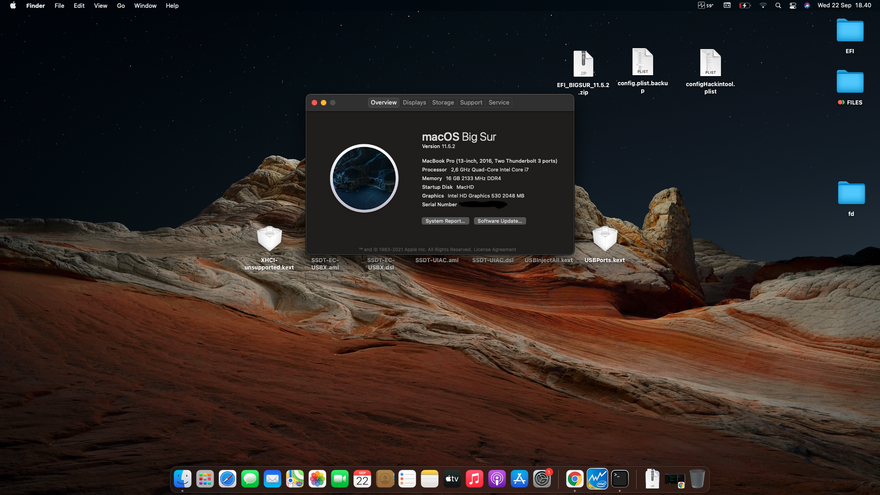Open Calendar showing 22 in Dock
This screenshot has height=495, width=880.
(362, 479)
